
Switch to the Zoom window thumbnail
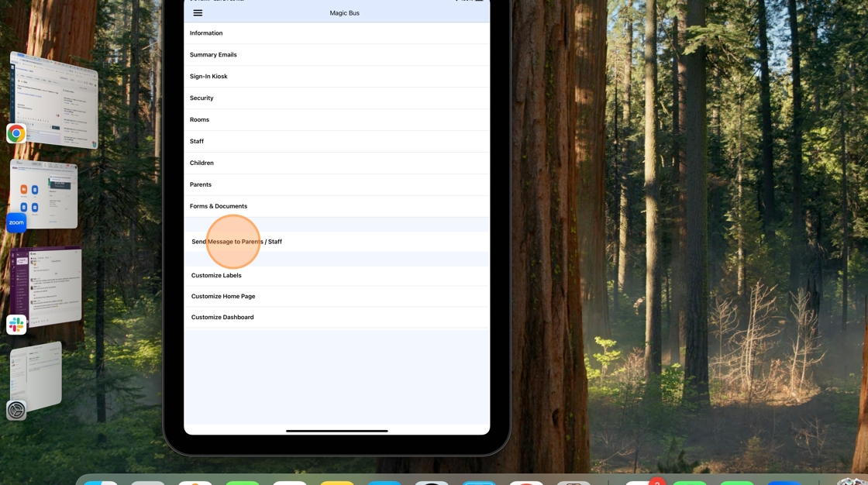44,194
